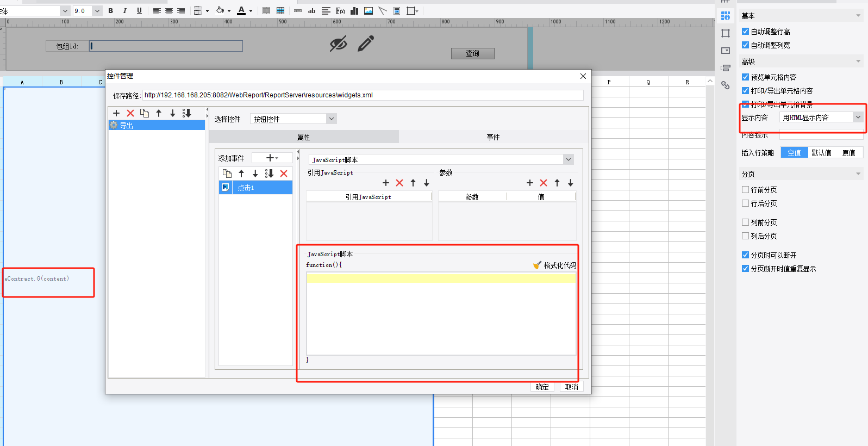Click the crossed-eye hide icon in parameter pane

click(338, 44)
